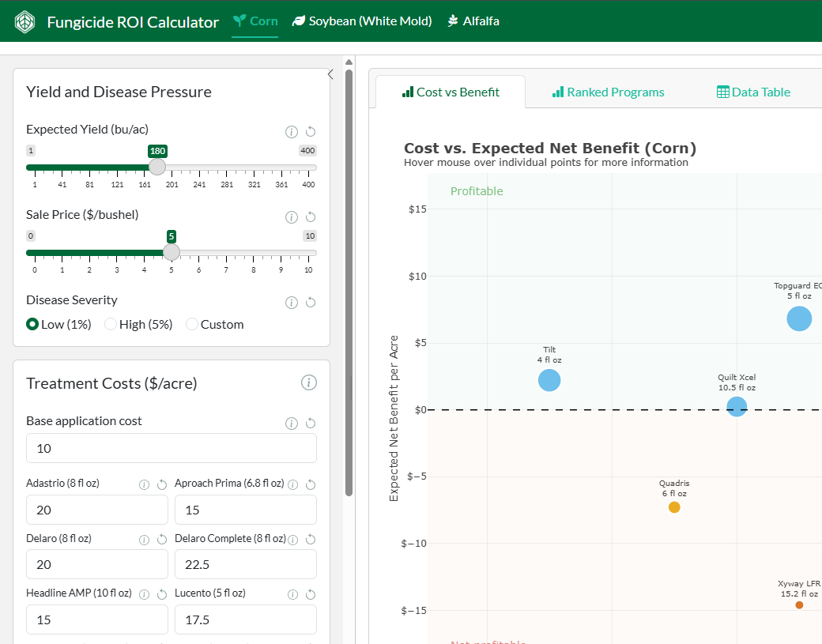Reset the Sale Price slider
The width and height of the screenshot is (822, 644).
pos(311,217)
